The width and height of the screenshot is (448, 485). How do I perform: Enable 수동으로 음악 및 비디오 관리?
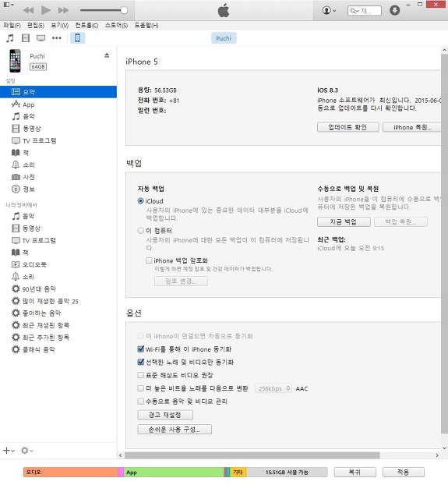tap(140, 401)
